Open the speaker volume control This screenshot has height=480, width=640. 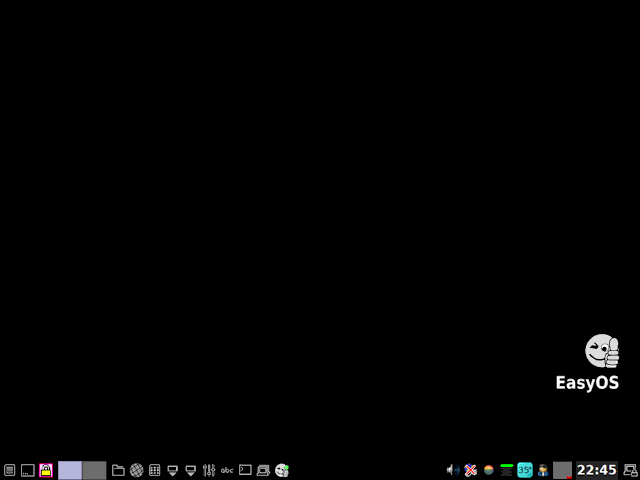(x=453, y=470)
